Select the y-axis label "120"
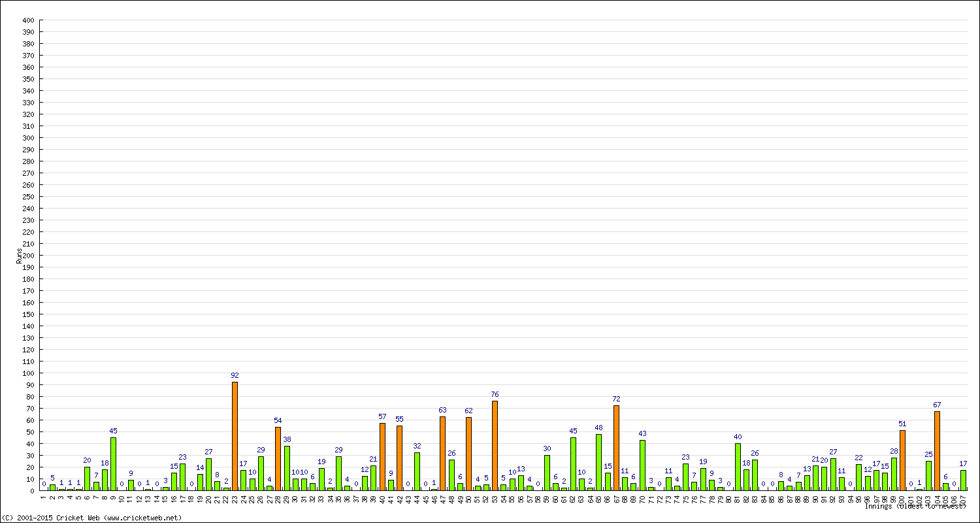Screen dimensions: 980x523 pos(27,350)
